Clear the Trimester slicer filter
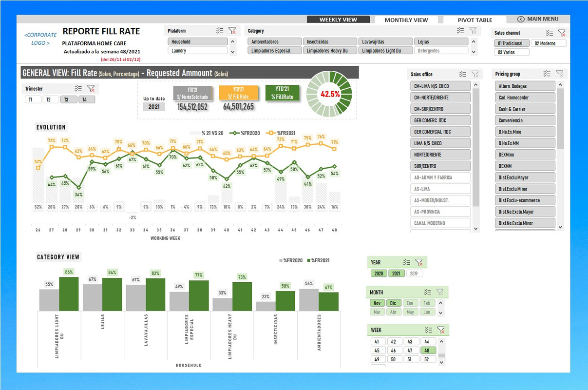This screenshot has width=588, height=390. click(91, 88)
